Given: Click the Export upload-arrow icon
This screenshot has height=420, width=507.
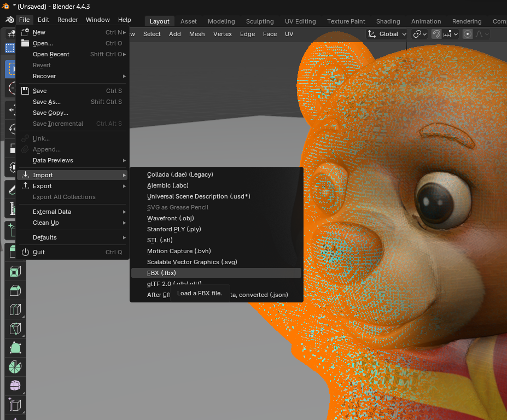Looking at the screenshot, I should [x=25, y=186].
